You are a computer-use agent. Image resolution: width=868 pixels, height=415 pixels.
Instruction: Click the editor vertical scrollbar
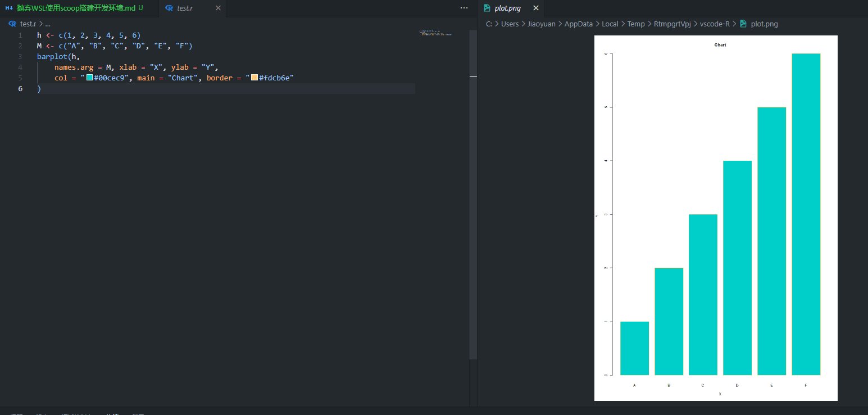point(472,194)
